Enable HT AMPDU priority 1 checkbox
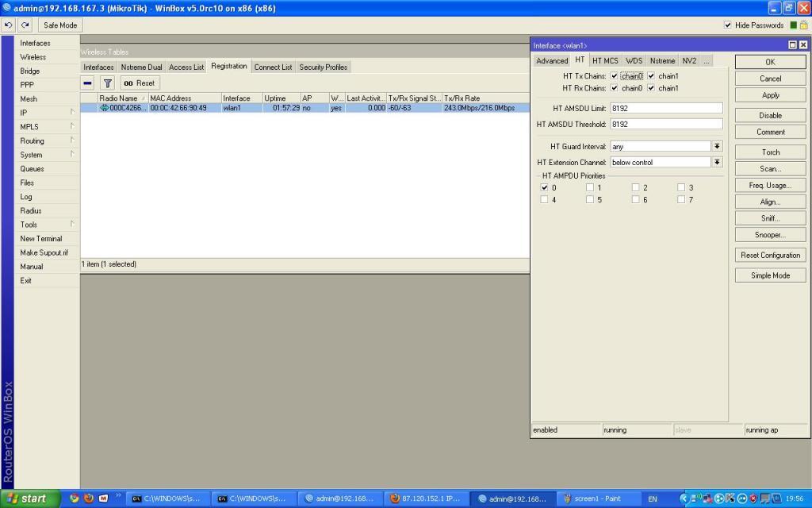Image resolution: width=812 pixels, height=508 pixels. tap(590, 188)
